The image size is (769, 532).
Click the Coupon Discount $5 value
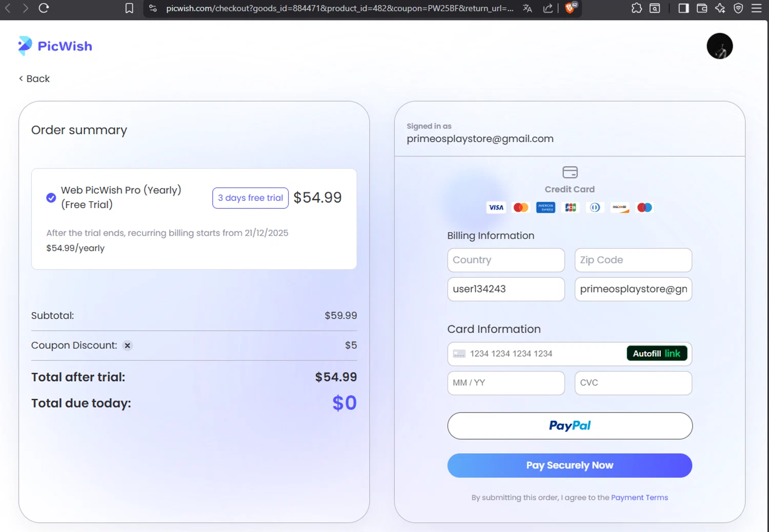click(351, 345)
